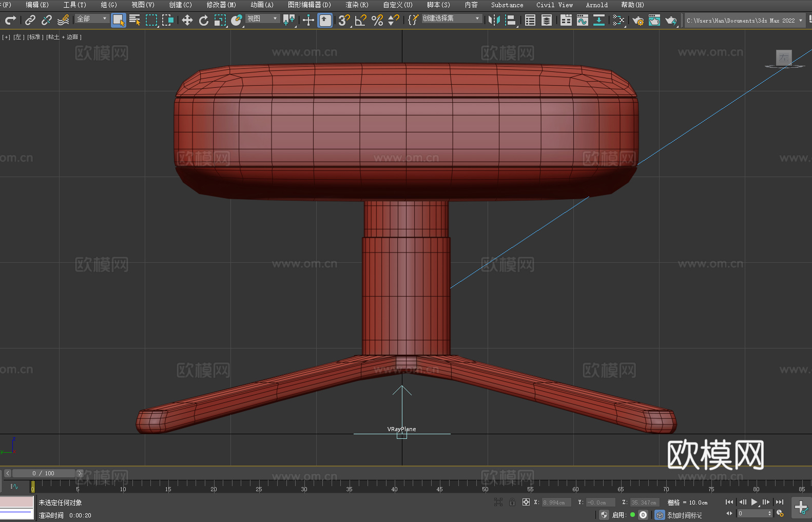This screenshot has width=812, height=522.
Task: Open the Schematic View icon
Action: coord(599,20)
